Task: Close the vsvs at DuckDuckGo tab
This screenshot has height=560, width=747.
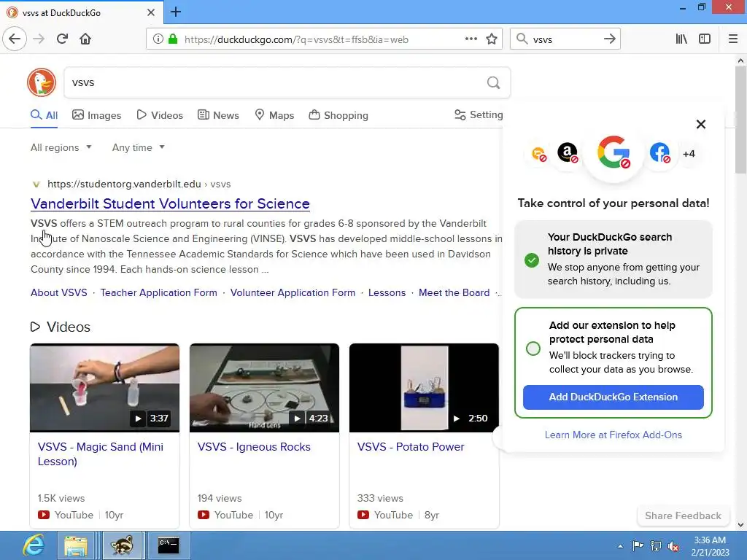Action: click(x=151, y=12)
